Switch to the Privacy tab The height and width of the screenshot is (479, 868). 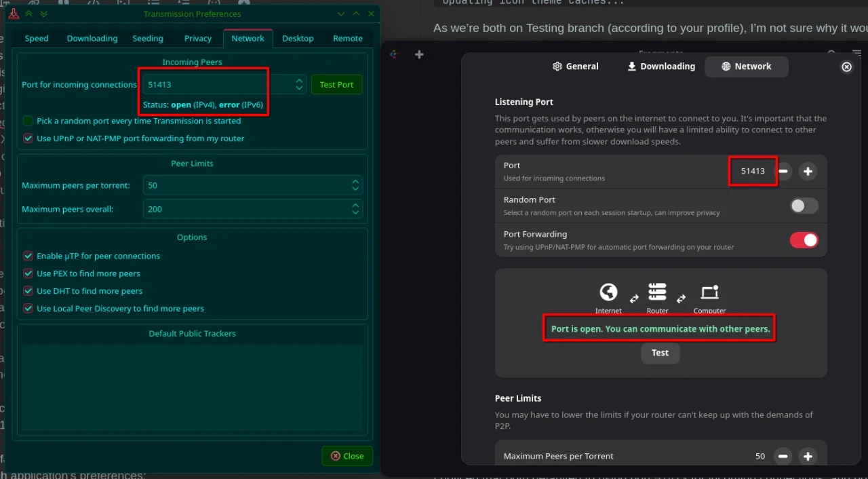(198, 39)
